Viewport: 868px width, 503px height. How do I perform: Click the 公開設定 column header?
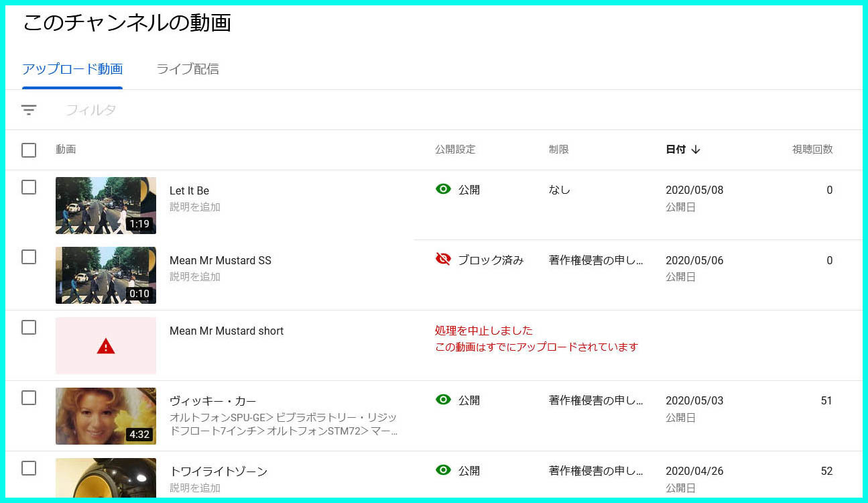click(455, 150)
